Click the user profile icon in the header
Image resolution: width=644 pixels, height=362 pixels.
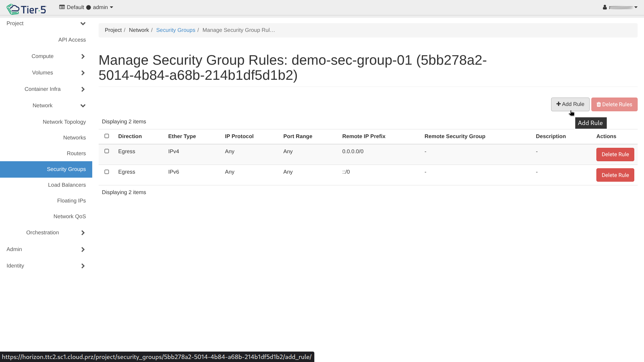(x=605, y=7)
